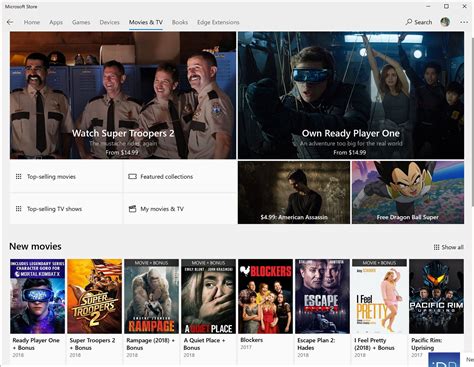Open the Rampage (2018) + Bonus poster
The image size is (474, 367).
(x=151, y=296)
